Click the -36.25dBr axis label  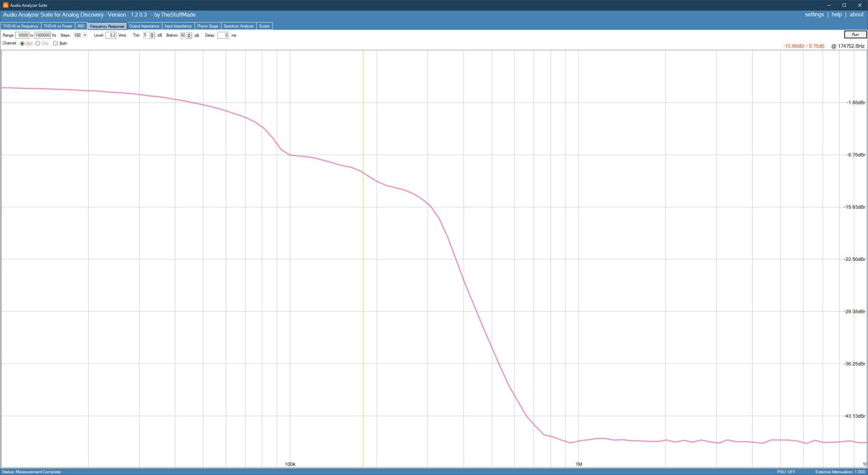(855, 363)
